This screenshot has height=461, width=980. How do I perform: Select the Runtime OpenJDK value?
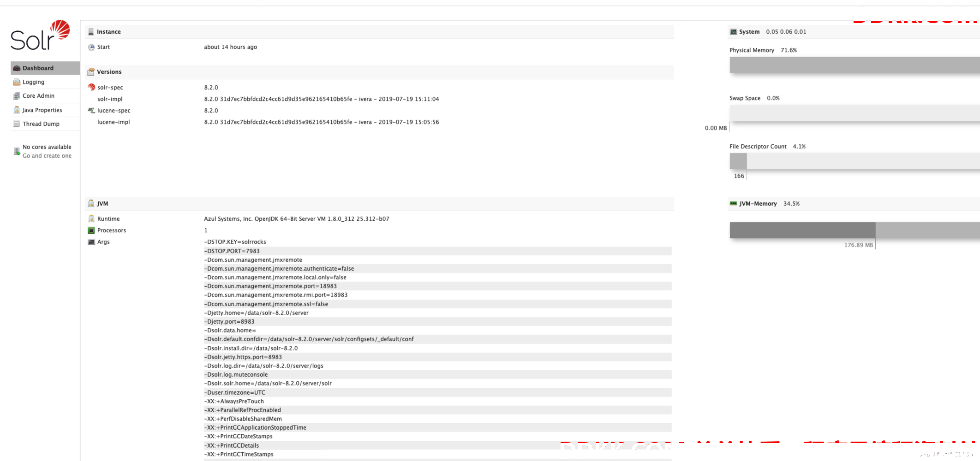[297, 219]
